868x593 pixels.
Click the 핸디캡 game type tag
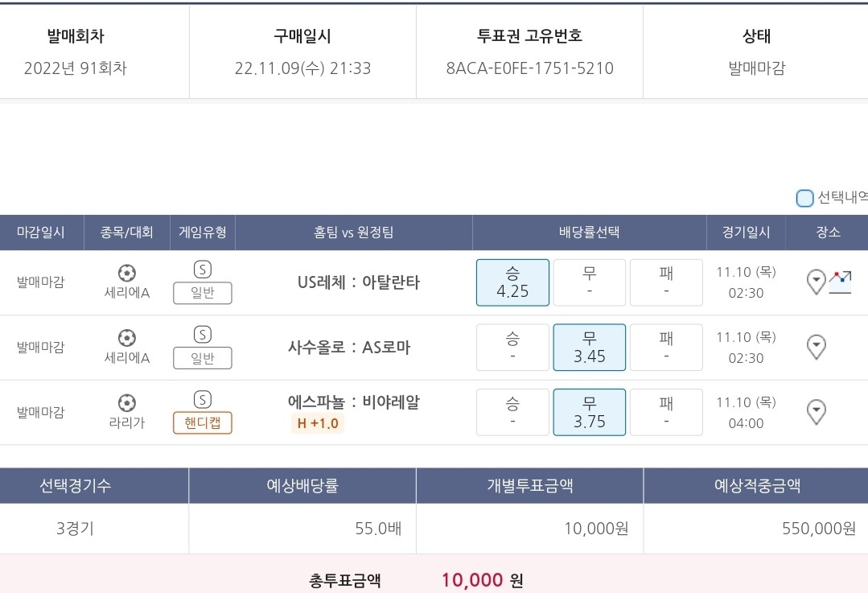click(203, 423)
